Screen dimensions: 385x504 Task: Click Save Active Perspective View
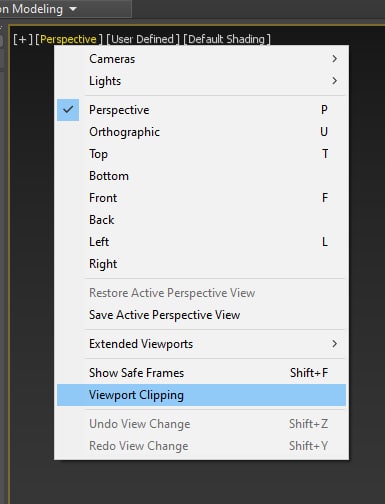point(201,315)
